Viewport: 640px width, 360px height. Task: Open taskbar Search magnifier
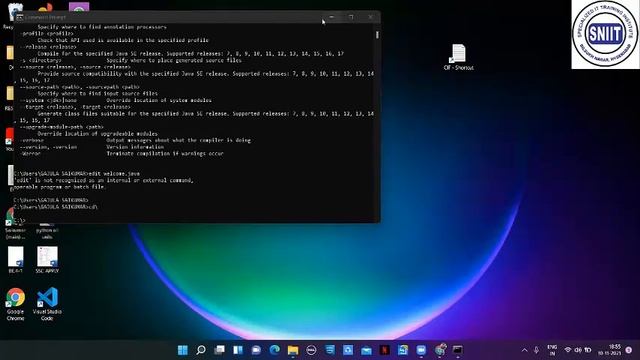201,350
